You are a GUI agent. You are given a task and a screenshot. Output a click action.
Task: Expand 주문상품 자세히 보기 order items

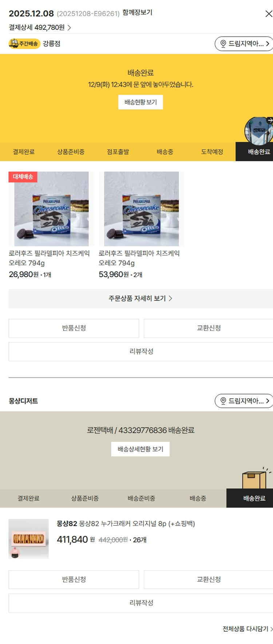[141, 299]
